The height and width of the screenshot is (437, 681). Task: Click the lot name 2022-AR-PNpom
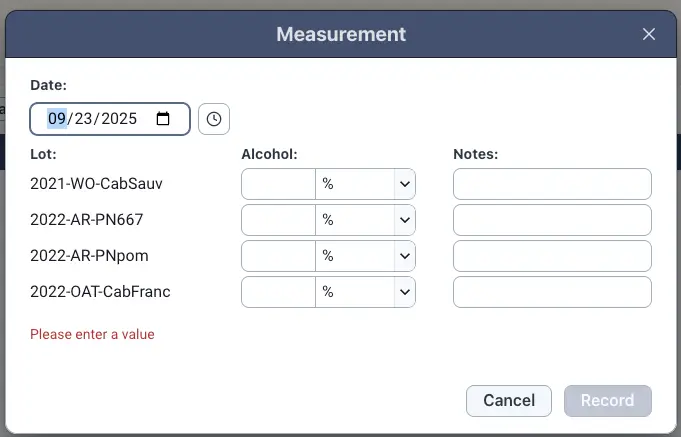pos(89,256)
